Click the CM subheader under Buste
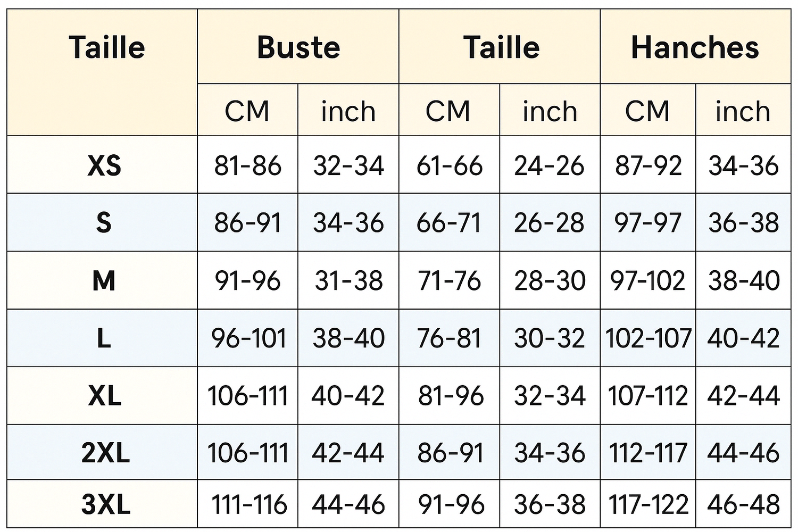 247,111
